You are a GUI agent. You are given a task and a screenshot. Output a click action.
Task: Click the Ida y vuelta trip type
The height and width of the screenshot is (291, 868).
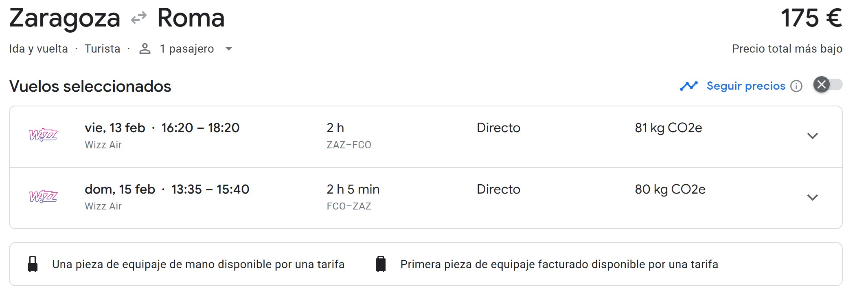[x=38, y=49]
